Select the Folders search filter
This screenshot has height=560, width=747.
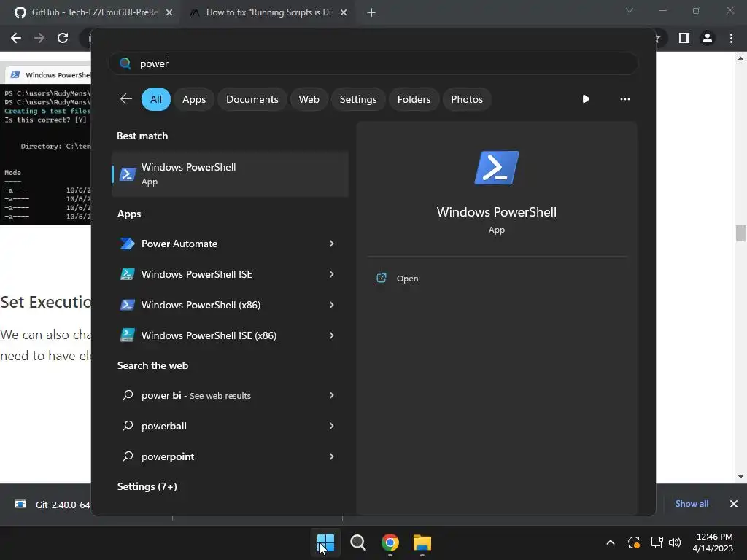tap(414, 99)
